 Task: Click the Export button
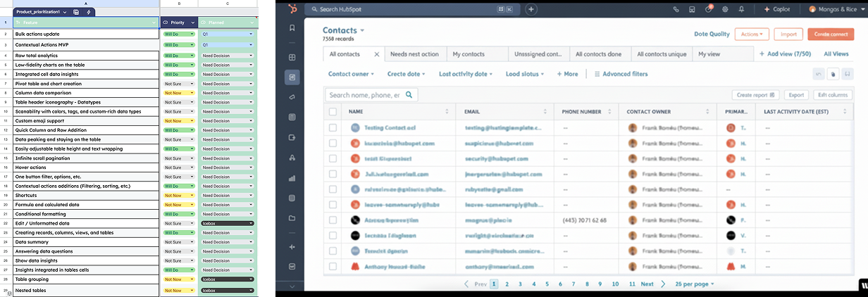click(796, 94)
